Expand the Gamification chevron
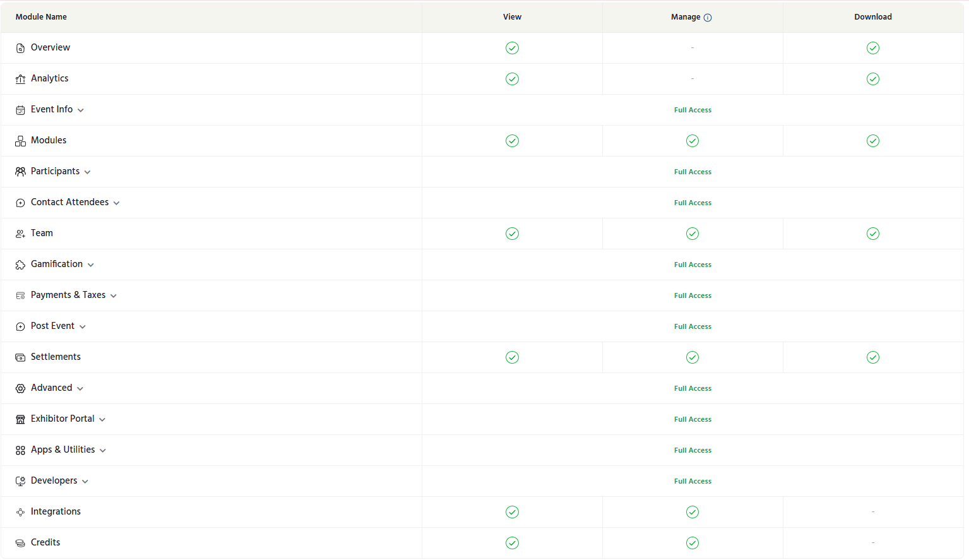Viewport: 969px width, 560px height. coord(91,265)
